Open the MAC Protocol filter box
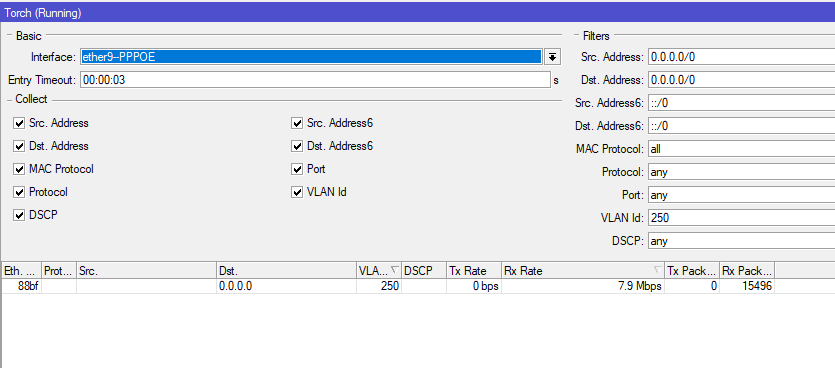835x368 pixels. tap(741, 149)
